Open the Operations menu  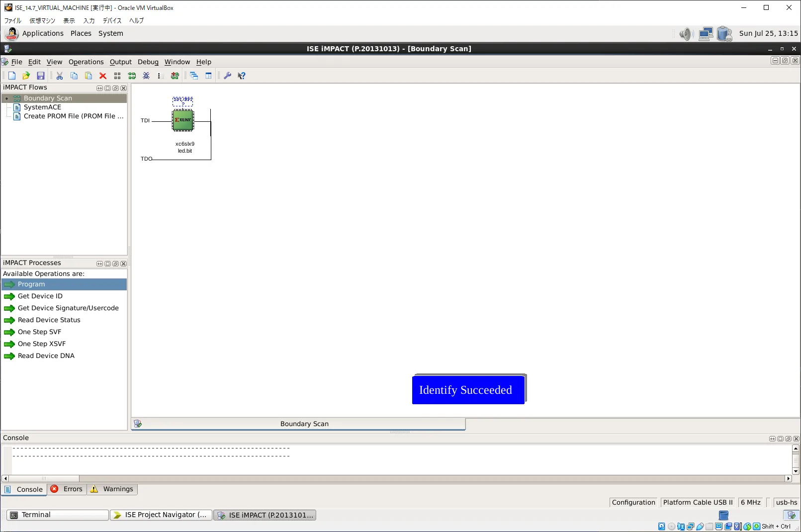coord(86,62)
